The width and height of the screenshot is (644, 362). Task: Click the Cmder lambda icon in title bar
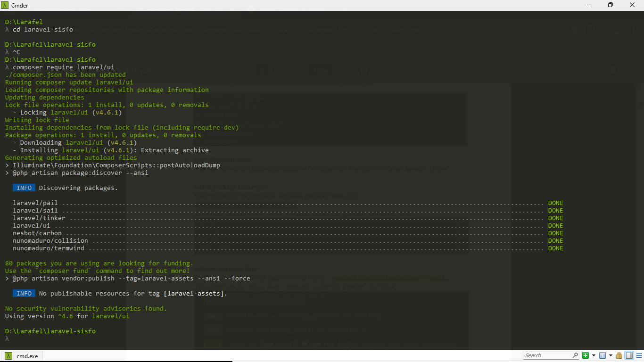click(5, 5)
